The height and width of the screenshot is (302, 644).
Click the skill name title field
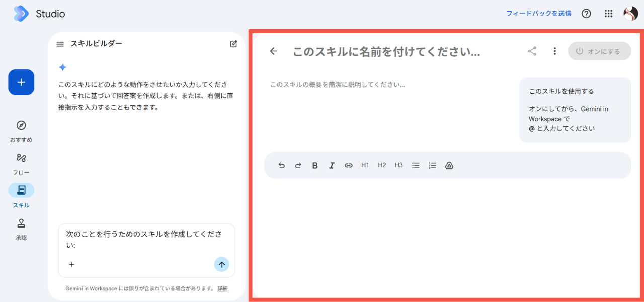[386, 51]
